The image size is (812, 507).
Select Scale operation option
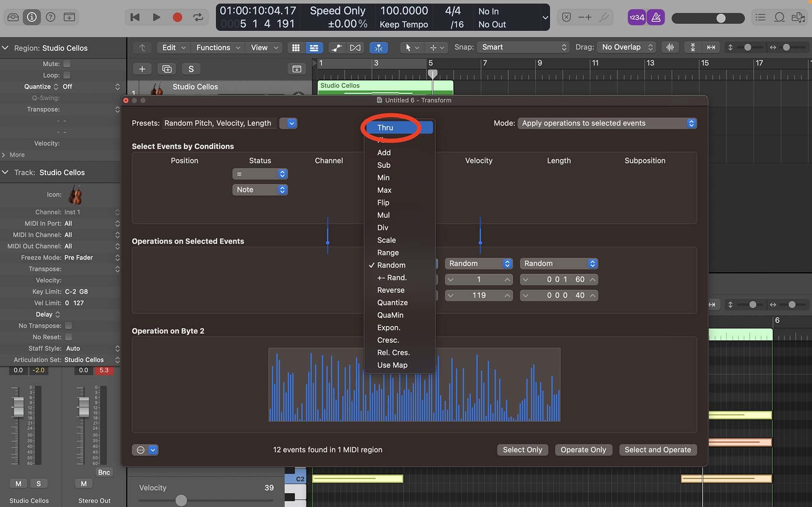399,240
